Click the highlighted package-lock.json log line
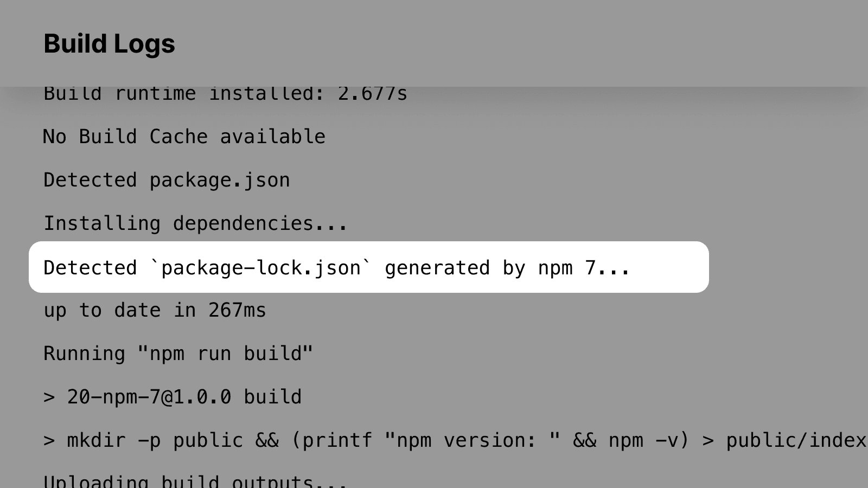This screenshot has width=868, height=488. pos(369,267)
